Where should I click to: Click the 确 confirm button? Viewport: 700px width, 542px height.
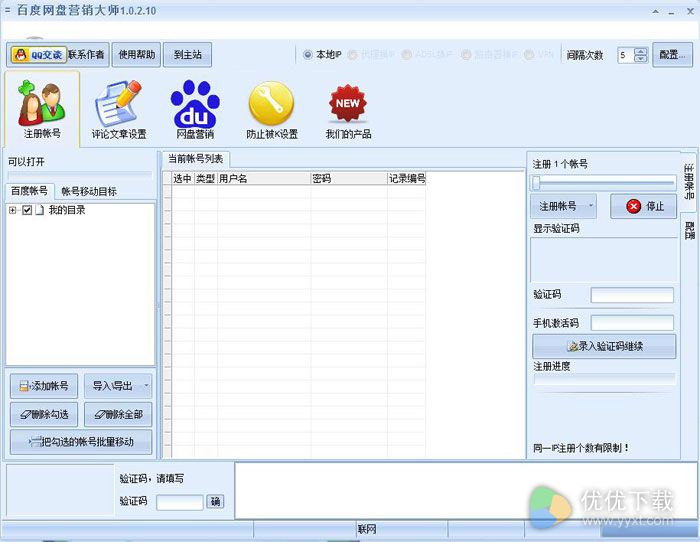click(x=215, y=502)
